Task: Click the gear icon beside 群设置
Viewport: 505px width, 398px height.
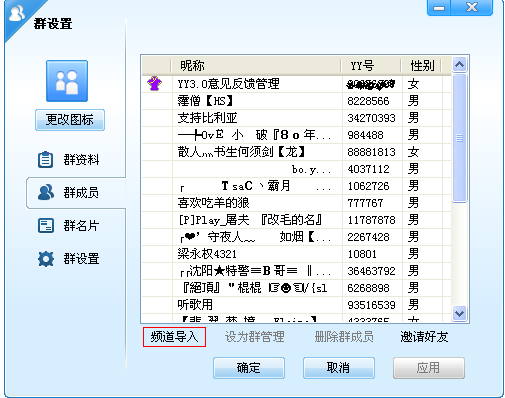Action: [46, 259]
